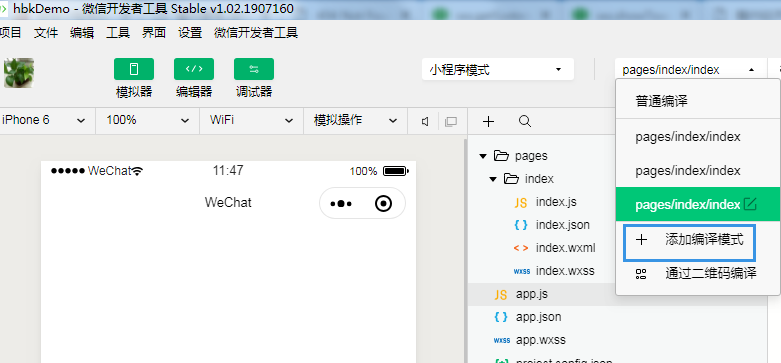Open the 100% zoom dropdown

[x=147, y=121]
